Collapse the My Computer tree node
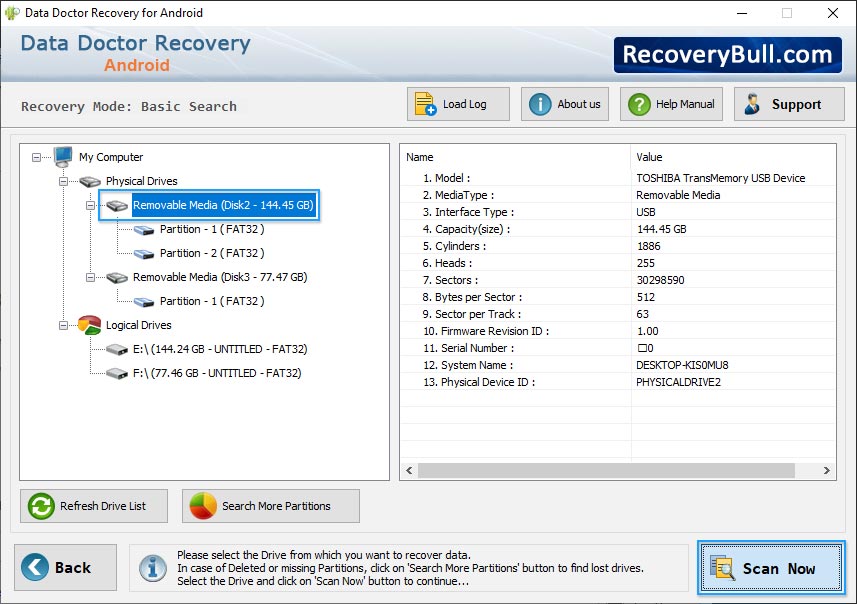 coord(36,157)
